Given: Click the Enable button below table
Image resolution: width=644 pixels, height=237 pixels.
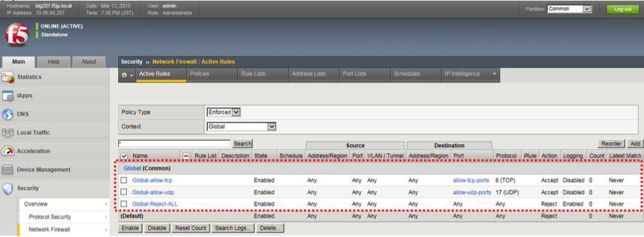Looking at the screenshot, I should 131,228.
